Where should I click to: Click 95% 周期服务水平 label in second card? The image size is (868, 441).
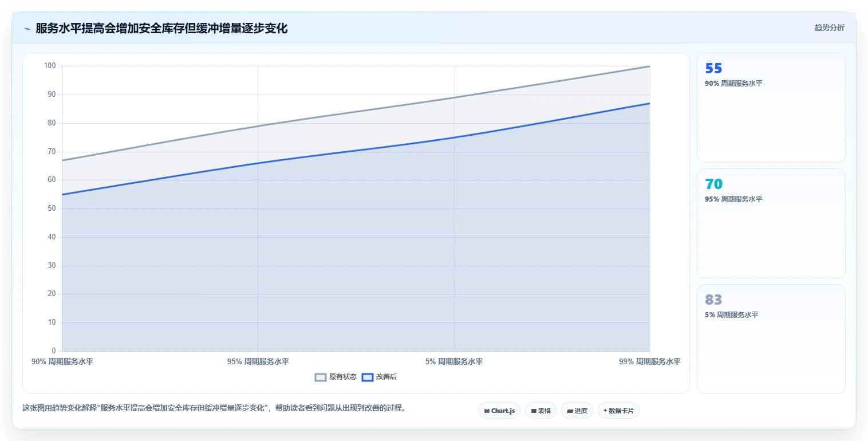click(x=733, y=199)
